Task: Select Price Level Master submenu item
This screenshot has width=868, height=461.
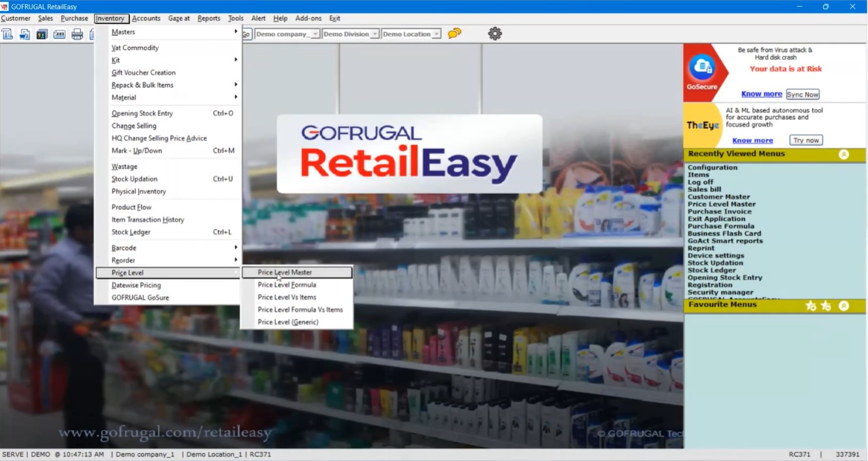Action: click(x=297, y=272)
